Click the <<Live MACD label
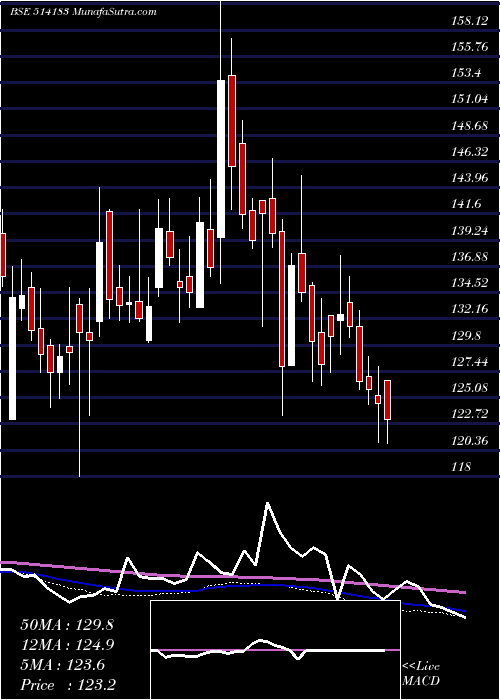Screen dimensions: 500x700 pyautogui.click(x=421, y=673)
